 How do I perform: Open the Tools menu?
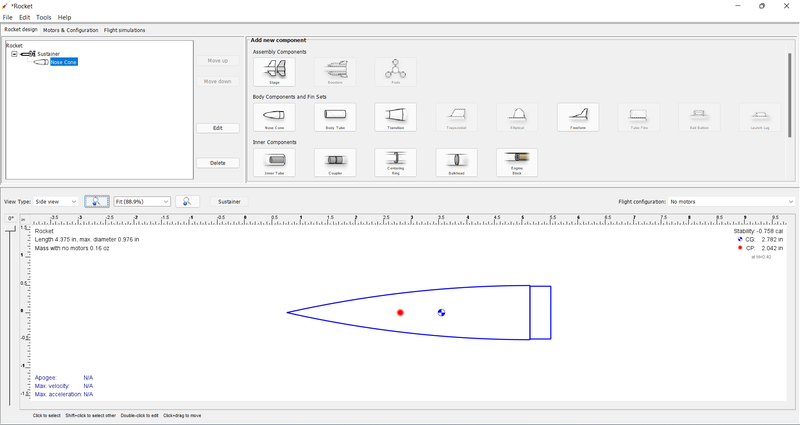[44, 17]
